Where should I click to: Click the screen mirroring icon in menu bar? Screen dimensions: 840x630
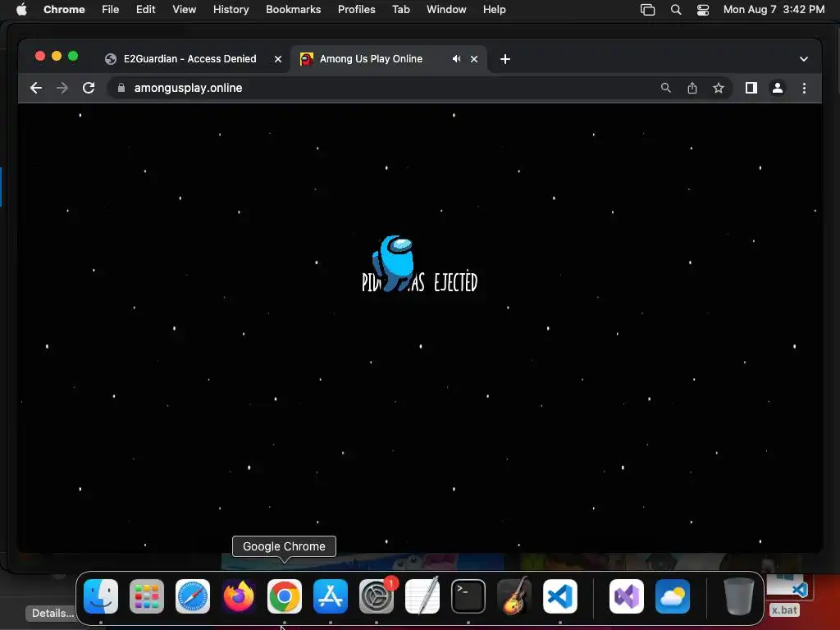[x=648, y=10]
